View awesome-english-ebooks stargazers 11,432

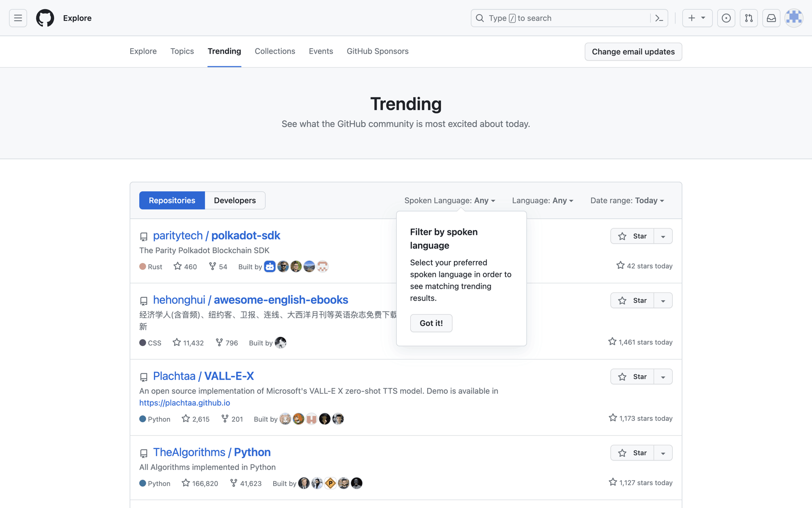pos(188,342)
